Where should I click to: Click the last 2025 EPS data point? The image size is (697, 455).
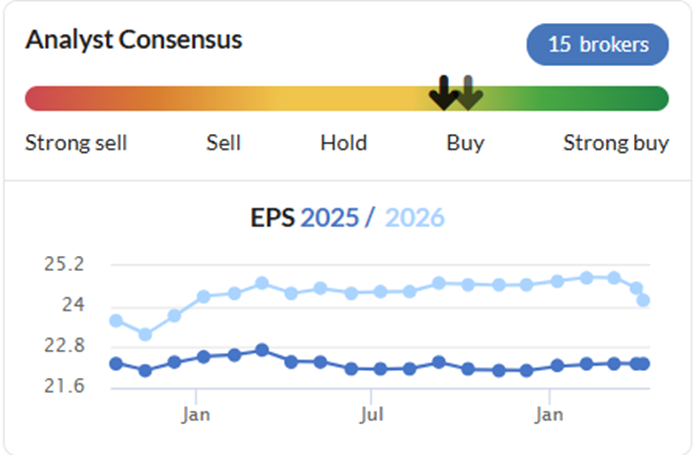click(643, 364)
